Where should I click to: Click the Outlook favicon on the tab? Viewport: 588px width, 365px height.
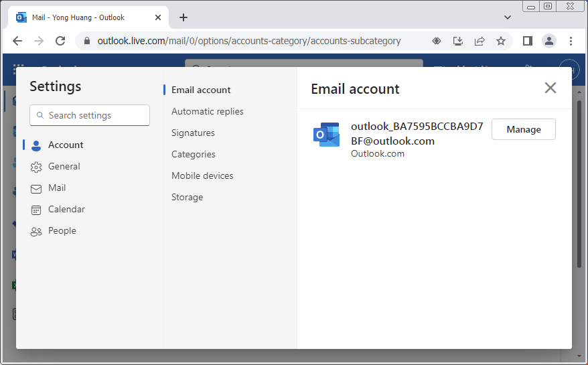21,17
